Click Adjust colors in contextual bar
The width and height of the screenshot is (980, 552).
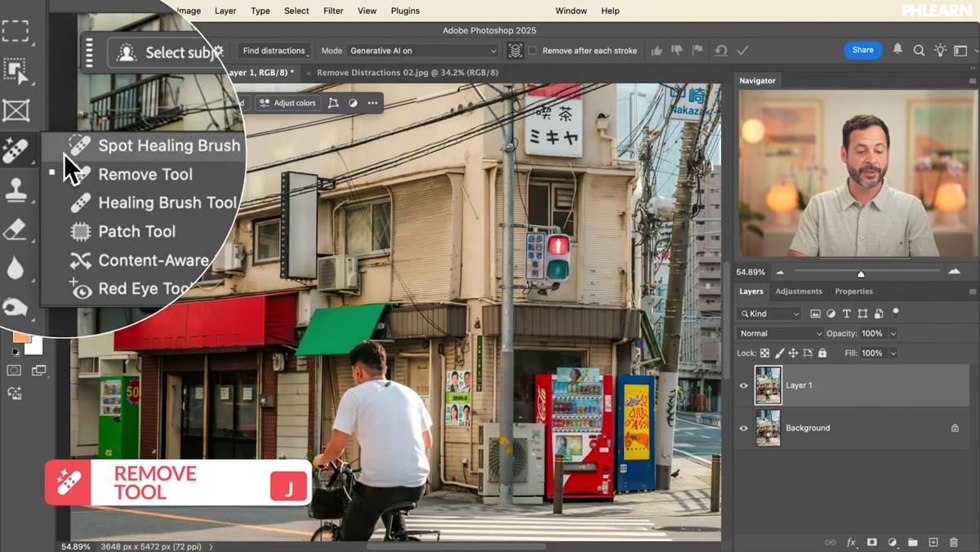click(287, 103)
